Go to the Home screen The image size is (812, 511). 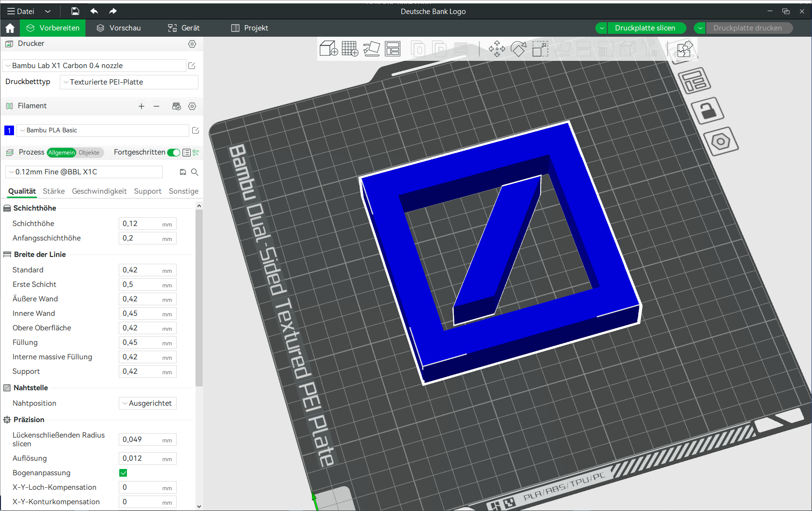[10, 28]
